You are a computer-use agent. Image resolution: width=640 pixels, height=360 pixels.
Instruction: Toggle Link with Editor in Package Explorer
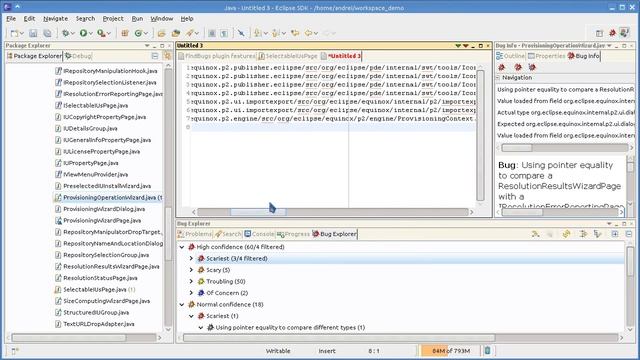tap(167, 56)
